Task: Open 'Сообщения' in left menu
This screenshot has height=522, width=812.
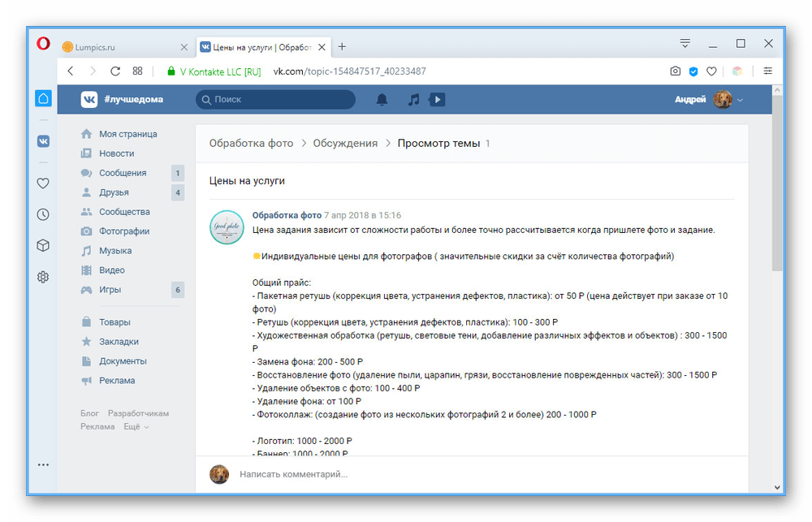Action: 123,173
